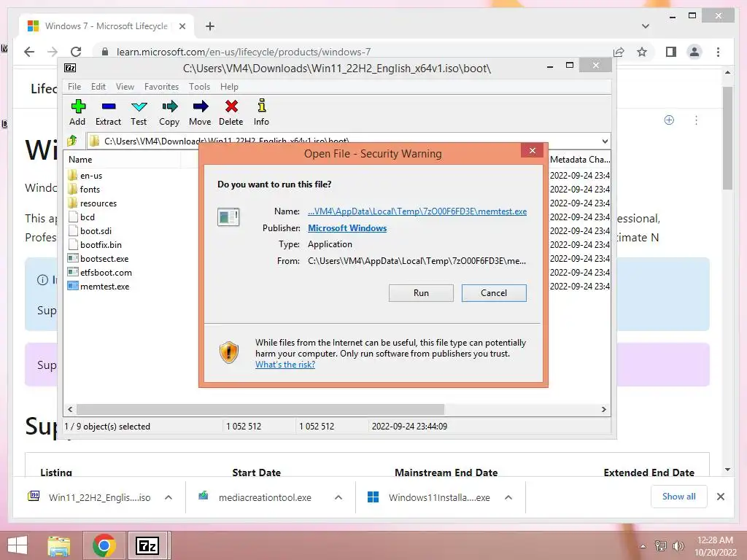Viewport: 747px width, 560px height.
Task: Open Chrome's side panel icon
Action: (671, 52)
